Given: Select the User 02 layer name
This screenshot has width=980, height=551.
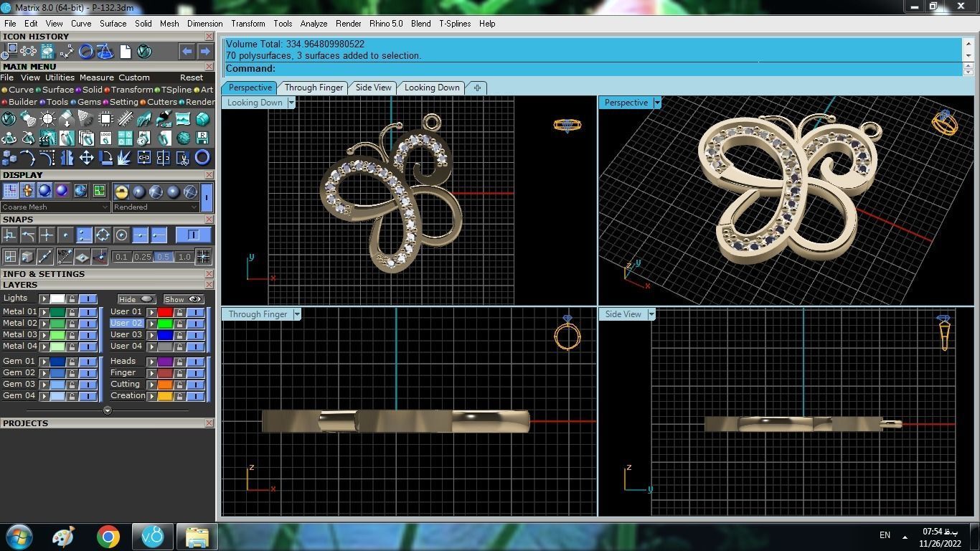Looking at the screenshot, I should tap(126, 324).
